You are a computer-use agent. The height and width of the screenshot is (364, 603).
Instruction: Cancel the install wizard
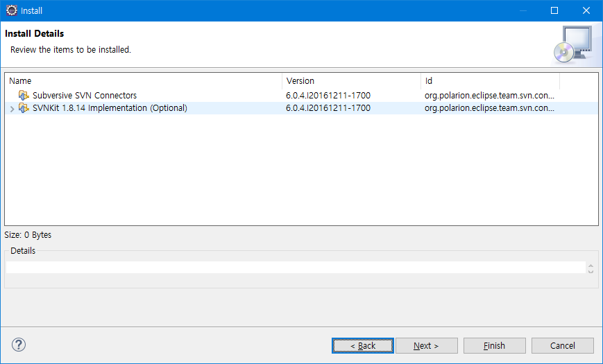tap(563, 345)
